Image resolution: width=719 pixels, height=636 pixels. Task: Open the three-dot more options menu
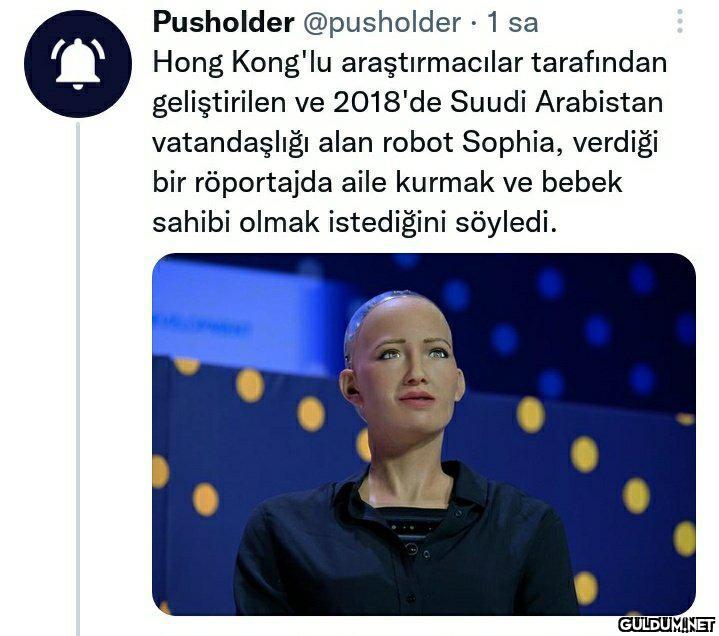tap(680, 21)
